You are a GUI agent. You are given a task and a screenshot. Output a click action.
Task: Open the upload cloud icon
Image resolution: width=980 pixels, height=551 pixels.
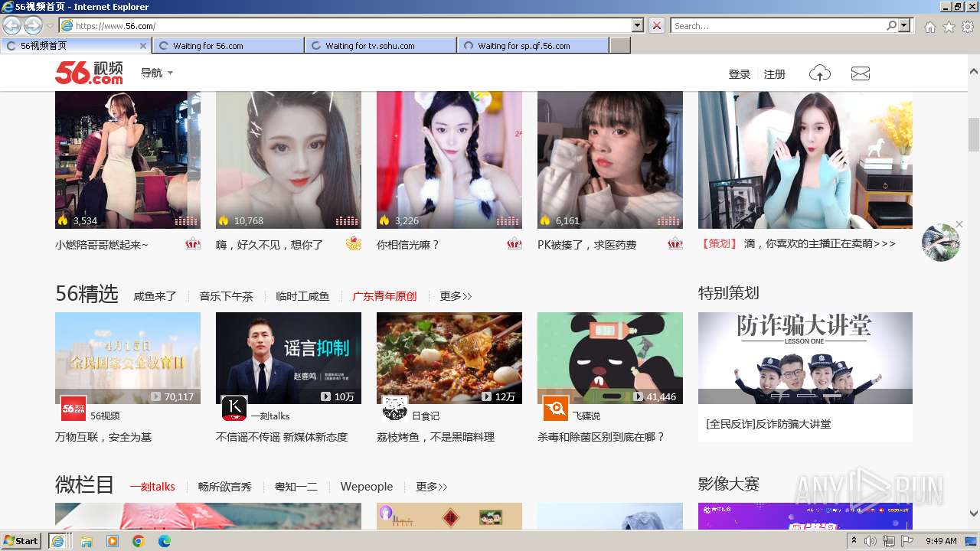[820, 73]
